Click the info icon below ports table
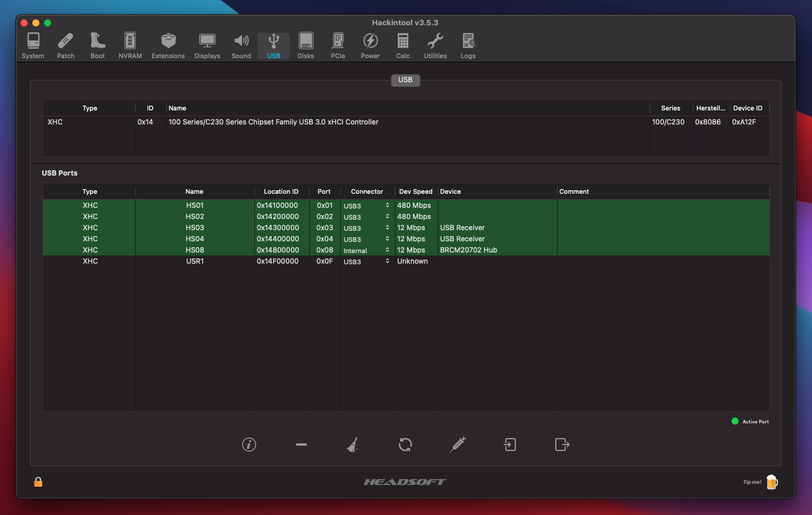The height and width of the screenshot is (515, 812). [249, 445]
